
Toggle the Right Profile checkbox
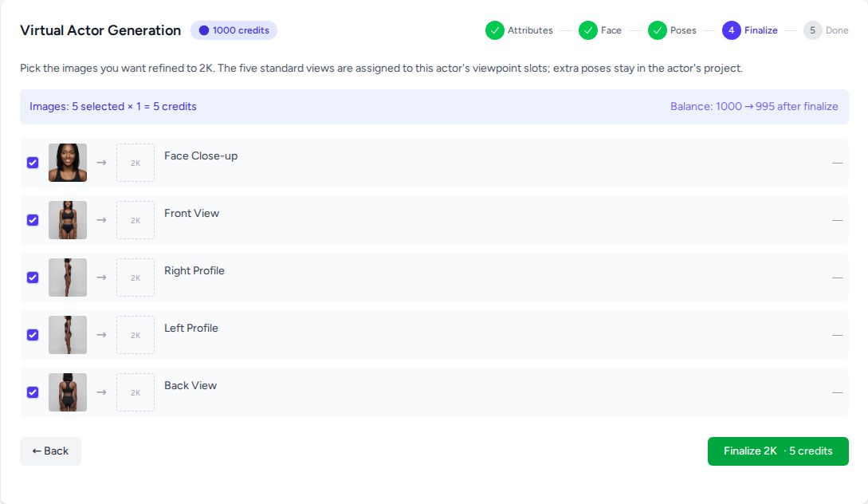[33, 278]
